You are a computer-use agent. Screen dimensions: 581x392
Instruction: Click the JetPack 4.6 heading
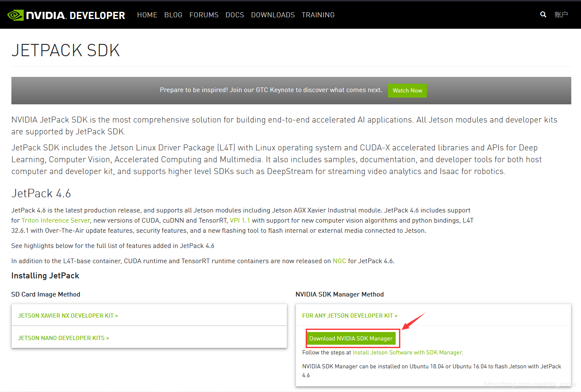click(41, 193)
